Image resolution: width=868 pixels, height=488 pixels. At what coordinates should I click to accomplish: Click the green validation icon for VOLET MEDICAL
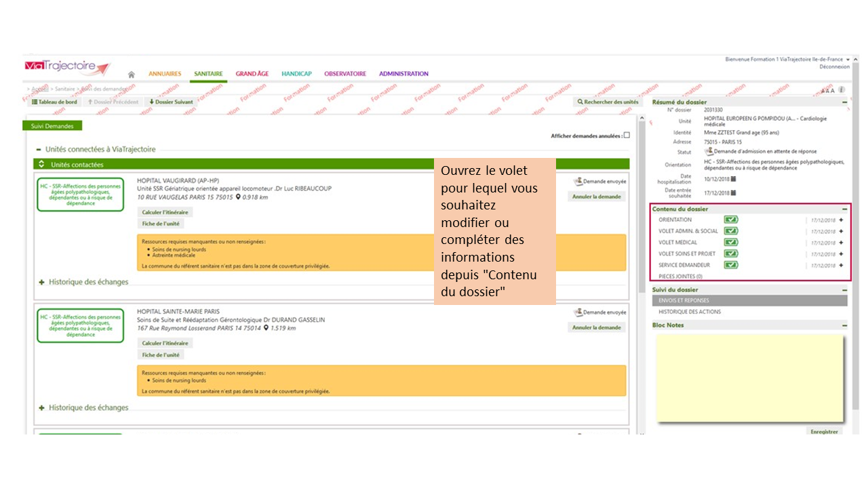(730, 242)
